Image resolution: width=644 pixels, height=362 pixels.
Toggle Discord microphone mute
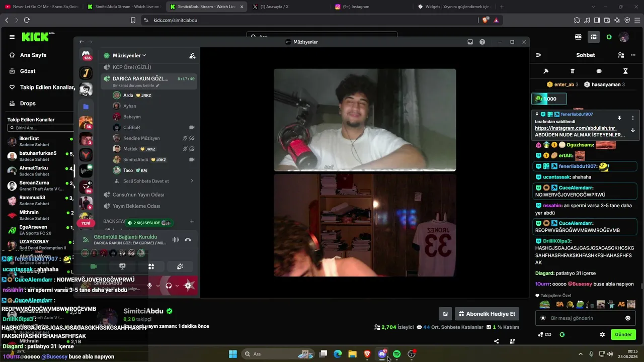pyautogui.click(x=149, y=286)
